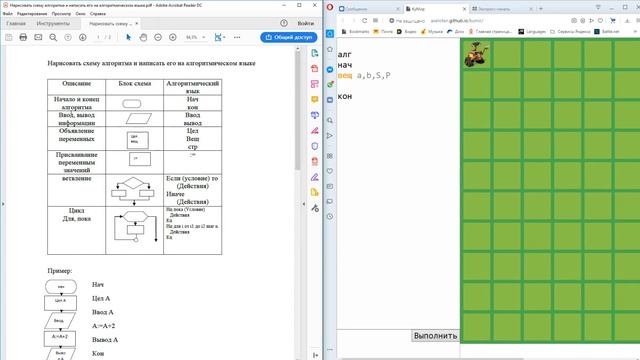
Task: Open the File menu in Acrobat
Action: 8,13
